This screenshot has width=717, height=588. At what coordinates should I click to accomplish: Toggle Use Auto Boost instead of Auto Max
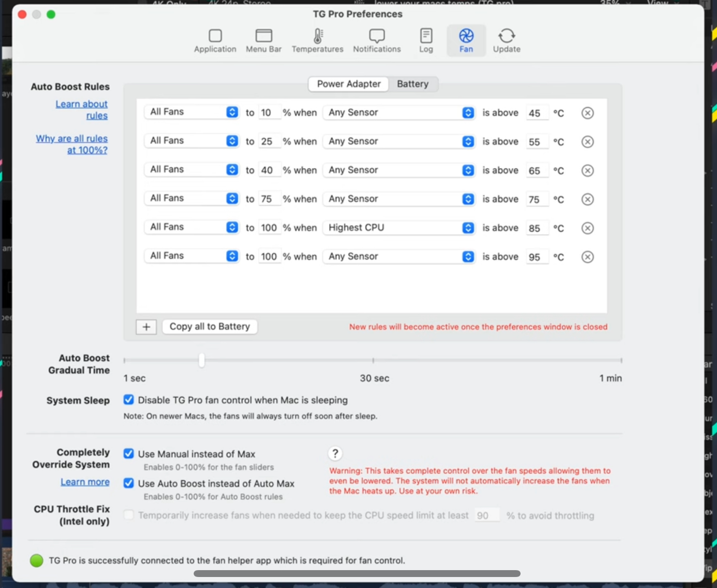click(x=129, y=483)
